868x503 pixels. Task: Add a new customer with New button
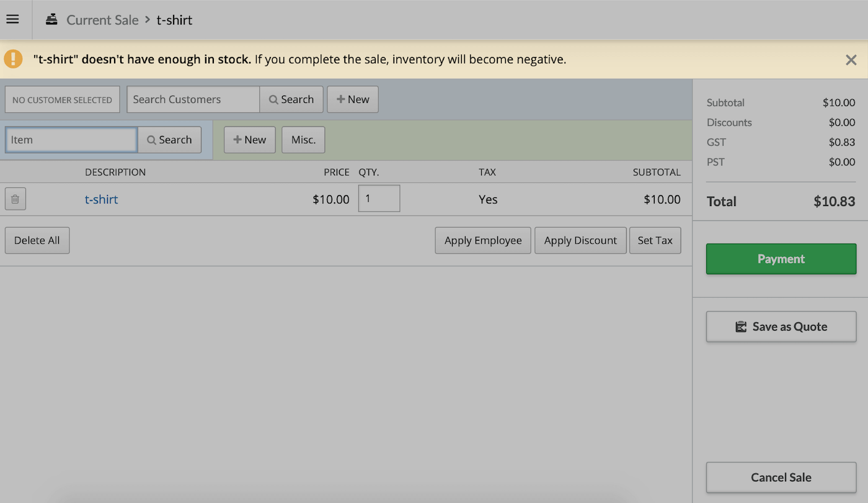(x=352, y=99)
